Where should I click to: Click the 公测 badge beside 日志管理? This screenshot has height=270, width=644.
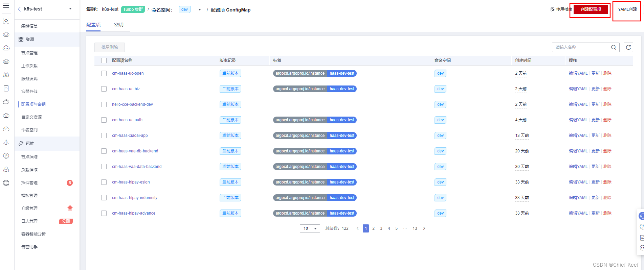(66, 221)
